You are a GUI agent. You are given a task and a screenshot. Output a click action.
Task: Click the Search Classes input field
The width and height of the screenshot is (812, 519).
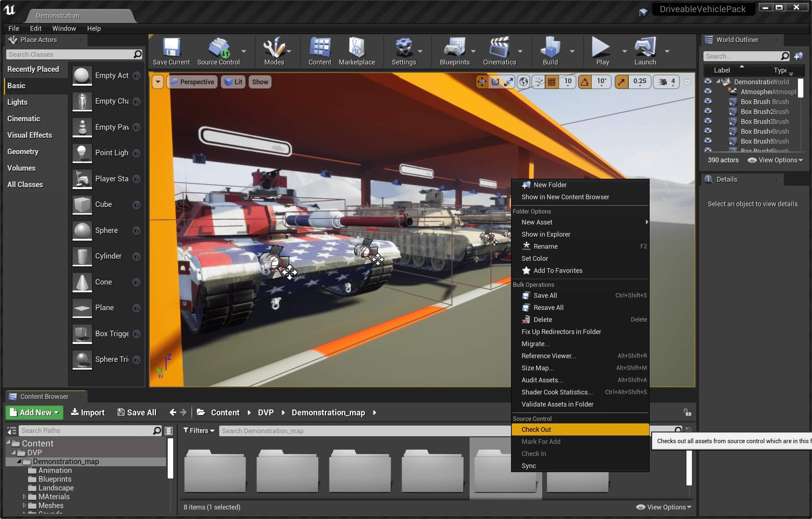coord(70,55)
